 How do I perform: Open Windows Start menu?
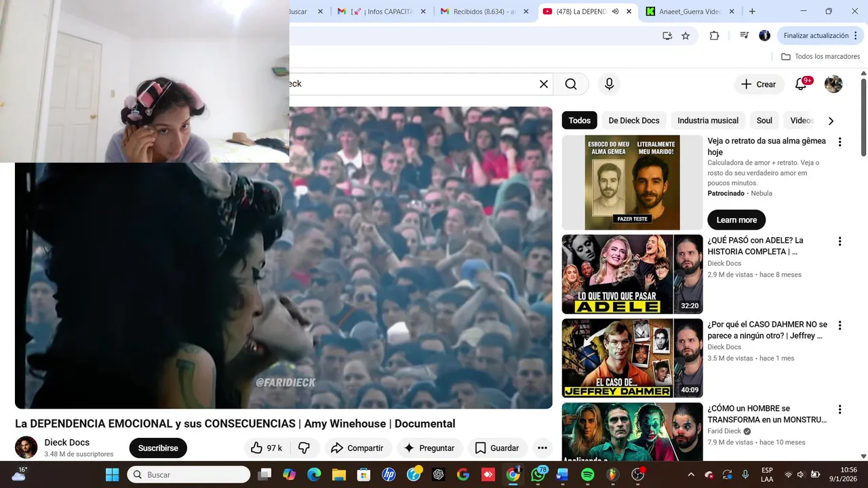112,474
